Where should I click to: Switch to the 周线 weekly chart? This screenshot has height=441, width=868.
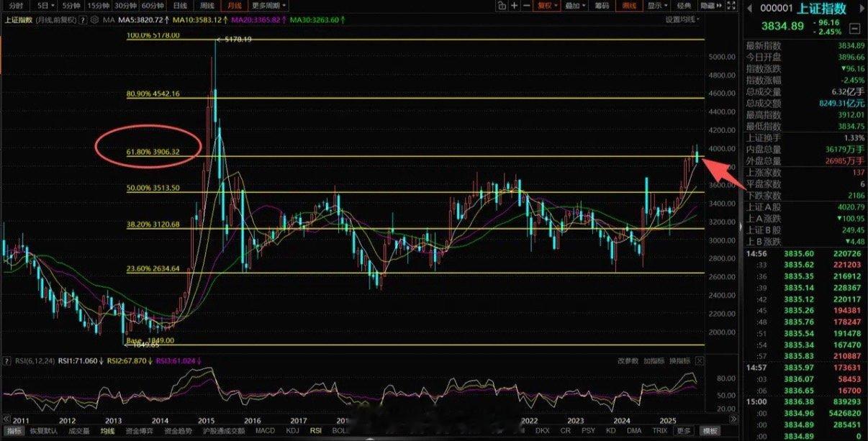click(207, 5)
